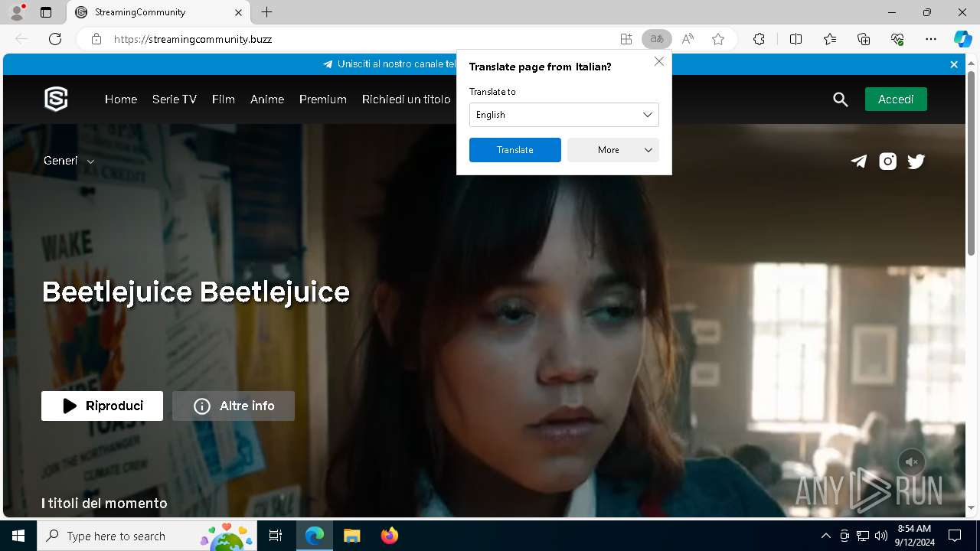This screenshot has width=980, height=551.
Task: Open Settings and more ellipsis menu
Action: [931, 39]
